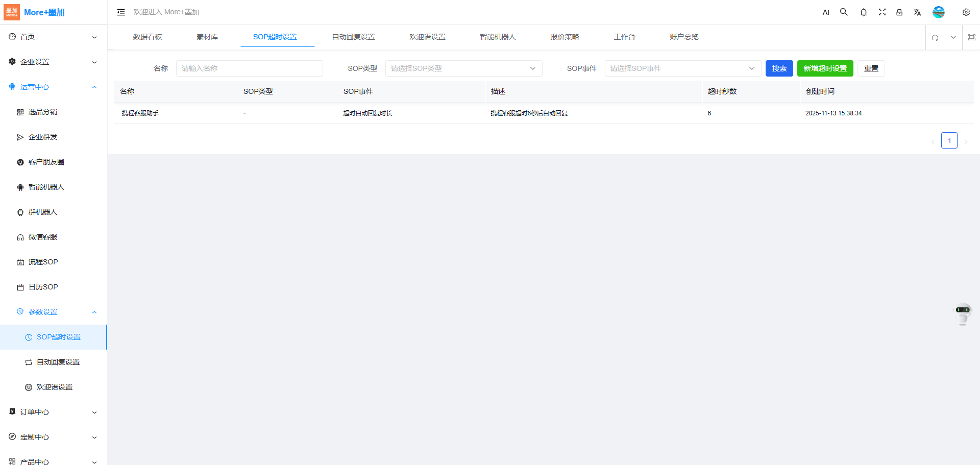Focus the 名称 input field
The width and height of the screenshot is (980, 465).
click(x=249, y=68)
